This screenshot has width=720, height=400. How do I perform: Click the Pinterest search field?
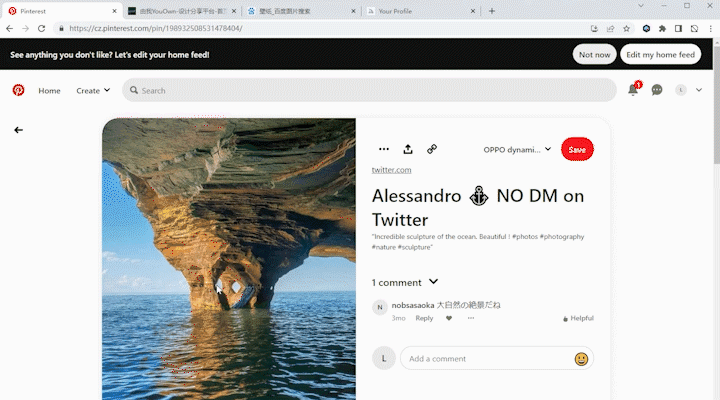[x=370, y=90]
